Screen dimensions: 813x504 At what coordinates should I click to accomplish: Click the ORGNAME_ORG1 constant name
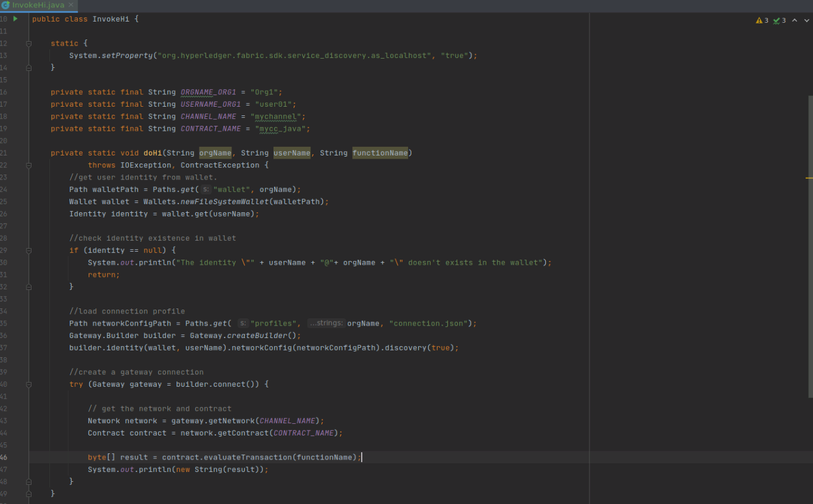point(209,93)
